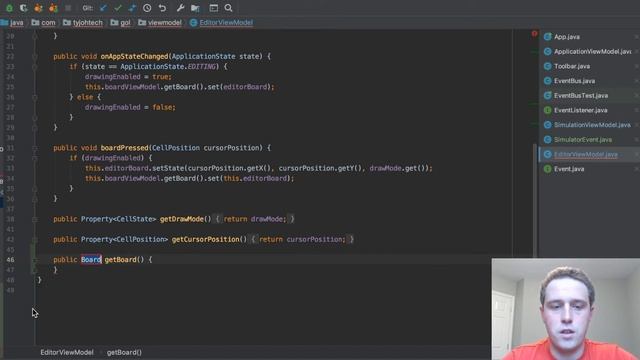The width and height of the screenshot is (640, 360).
Task: Collapse boardPressed method fold arrow
Action: click(35, 148)
